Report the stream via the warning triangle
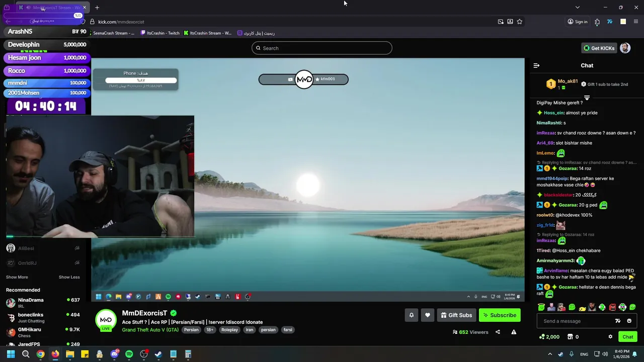644x362 pixels. coord(514,332)
